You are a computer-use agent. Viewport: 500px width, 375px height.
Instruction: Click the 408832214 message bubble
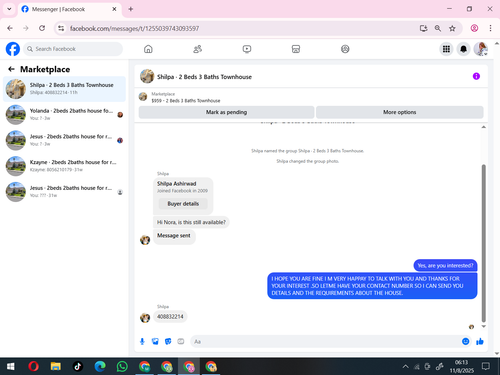click(x=170, y=316)
